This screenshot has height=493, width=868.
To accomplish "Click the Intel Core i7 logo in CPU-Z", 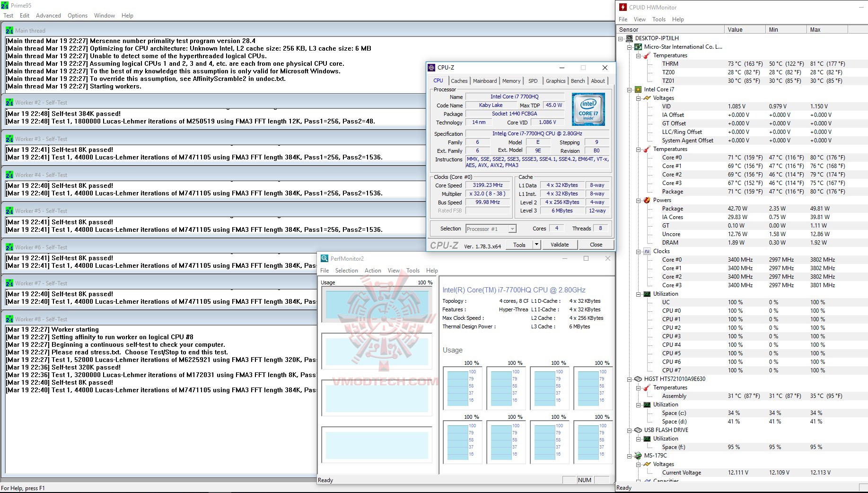I will (588, 109).
